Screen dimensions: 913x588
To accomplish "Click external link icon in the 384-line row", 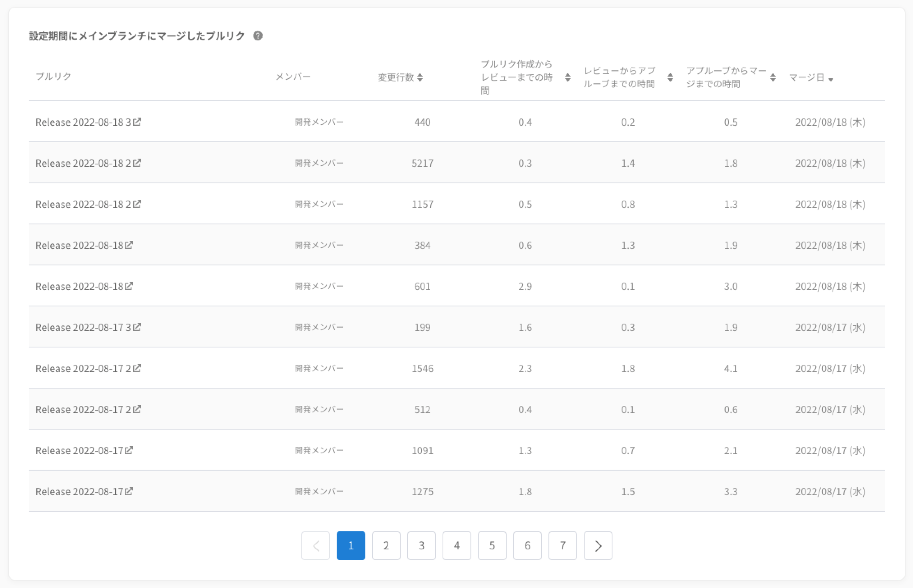I will (x=129, y=245).
